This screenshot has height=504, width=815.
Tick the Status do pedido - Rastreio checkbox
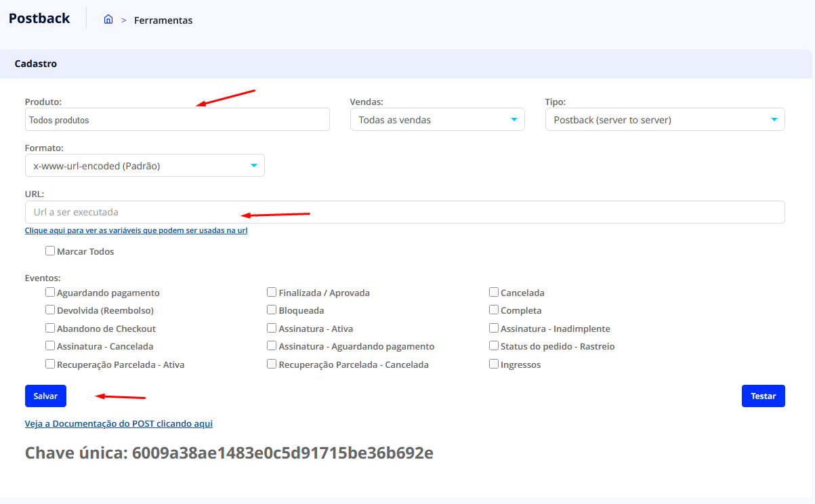click(494, 345)
